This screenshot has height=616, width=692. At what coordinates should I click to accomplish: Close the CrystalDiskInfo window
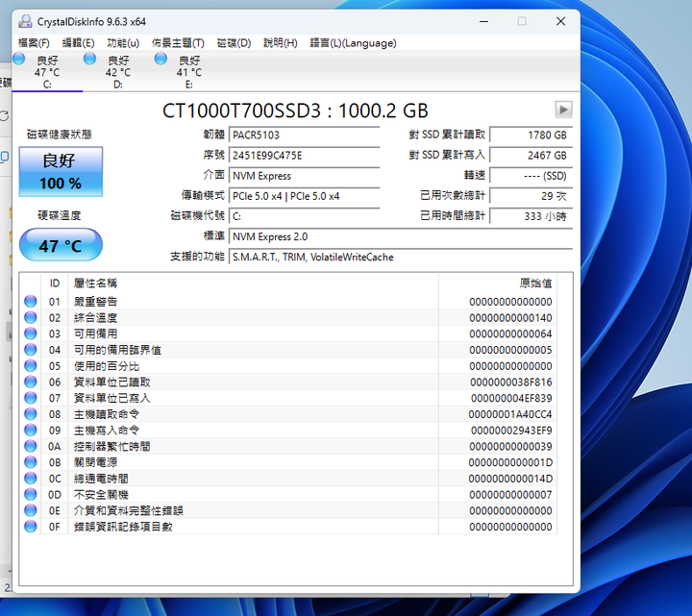point(560,21)
